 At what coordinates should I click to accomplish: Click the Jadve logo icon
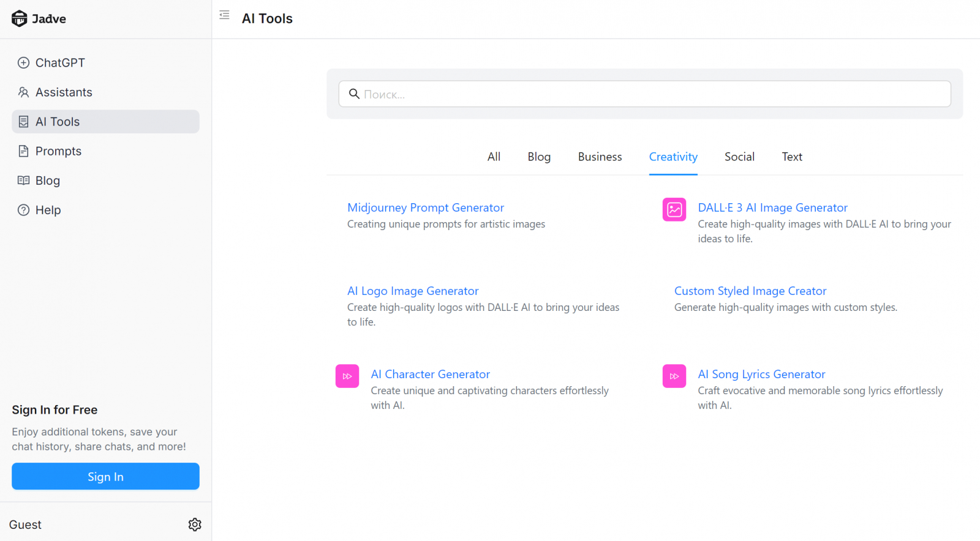pyautogui.click(x=19, y=19)
